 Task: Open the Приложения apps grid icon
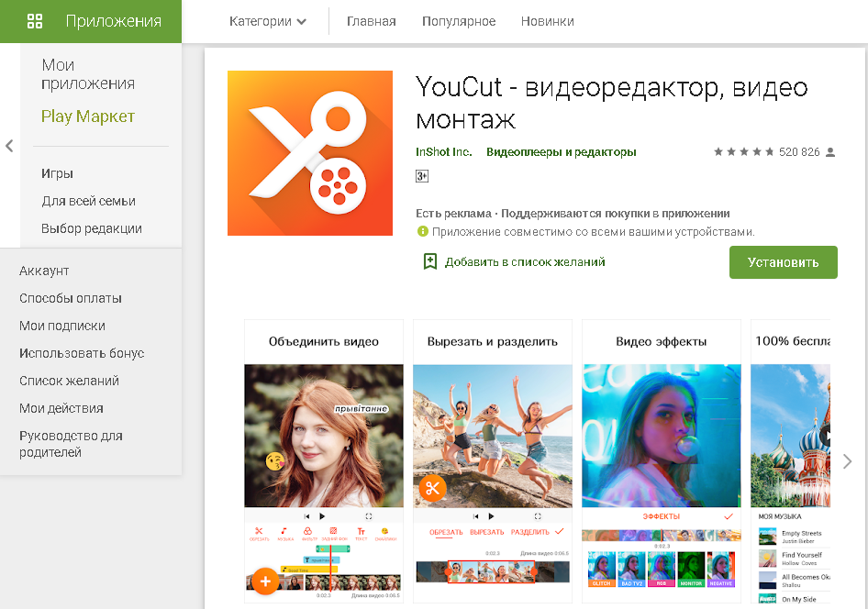point(35,21)
